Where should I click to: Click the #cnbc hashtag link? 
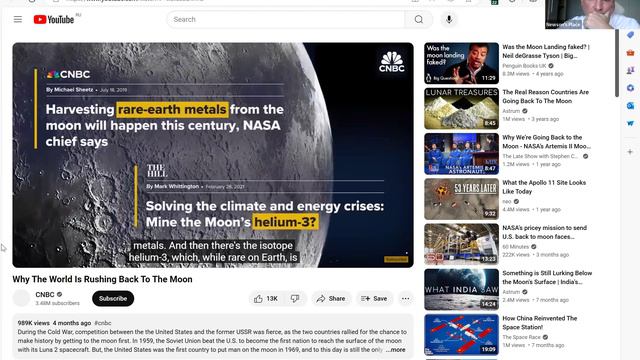102,323
